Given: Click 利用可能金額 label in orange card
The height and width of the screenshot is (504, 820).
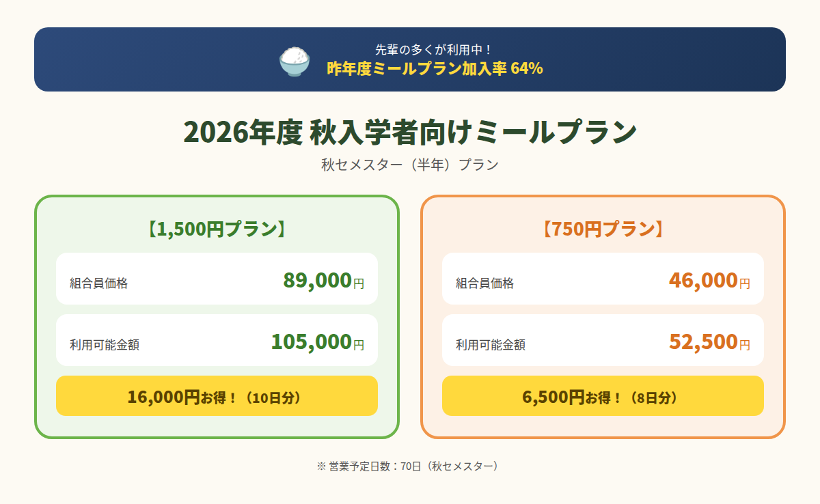Looking at the screenshot, I should pos(491,345).
